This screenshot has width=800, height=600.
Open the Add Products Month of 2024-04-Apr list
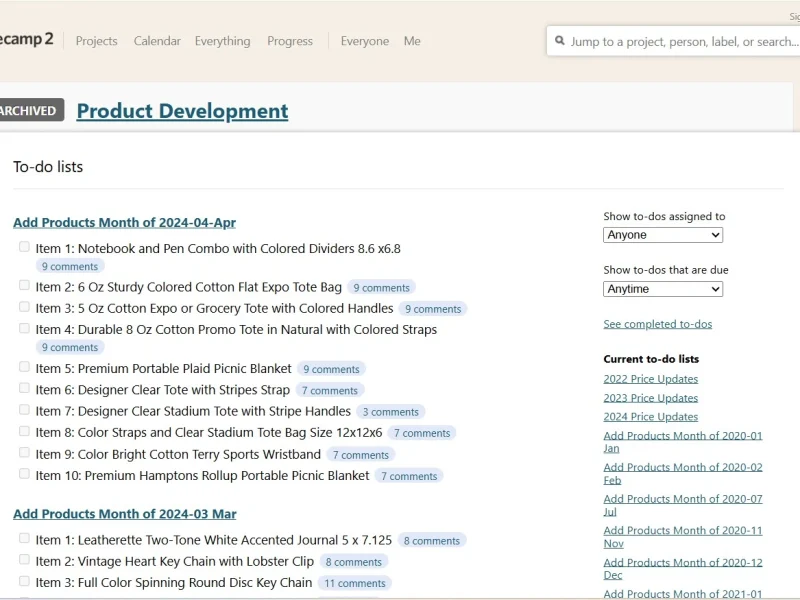124,222
